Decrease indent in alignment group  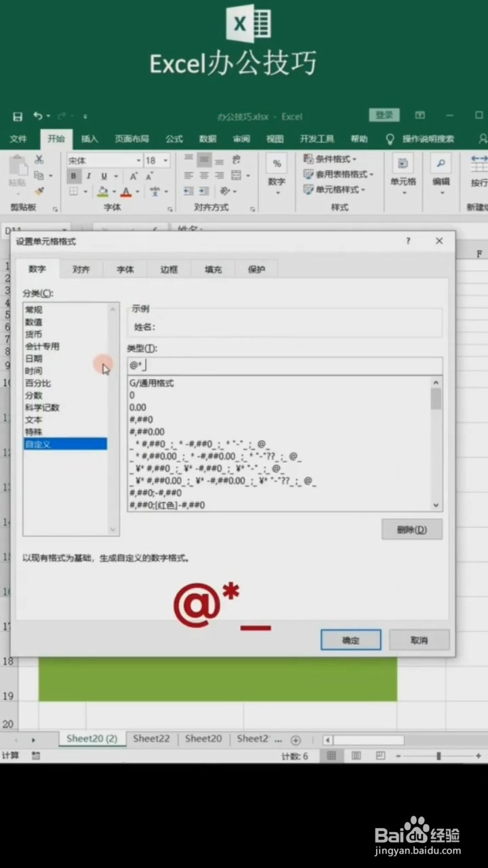pyautogui.click(x=188, y=192)
